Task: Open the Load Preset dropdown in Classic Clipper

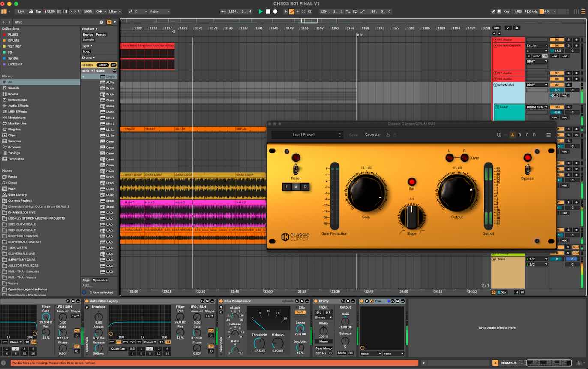Action: [306, 135]
